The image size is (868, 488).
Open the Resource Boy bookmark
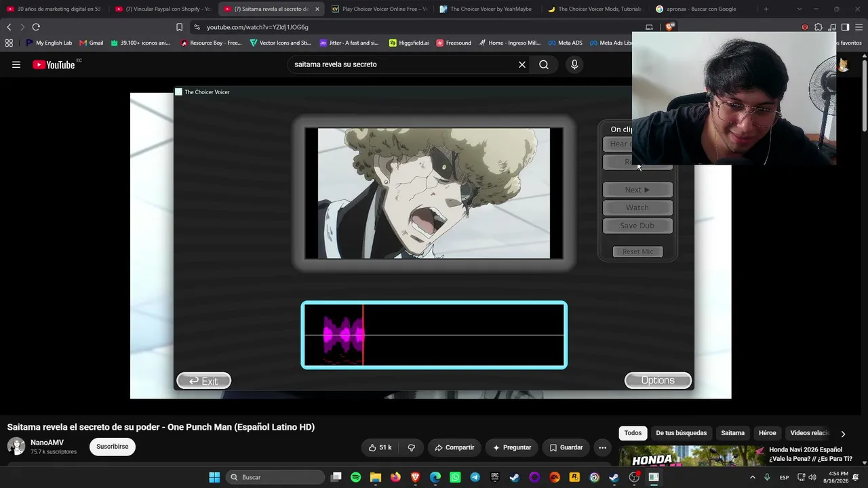point(211,43)
